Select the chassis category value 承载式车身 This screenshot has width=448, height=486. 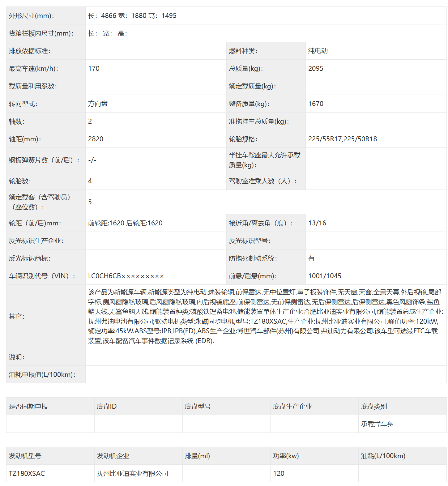pos(377,424)
